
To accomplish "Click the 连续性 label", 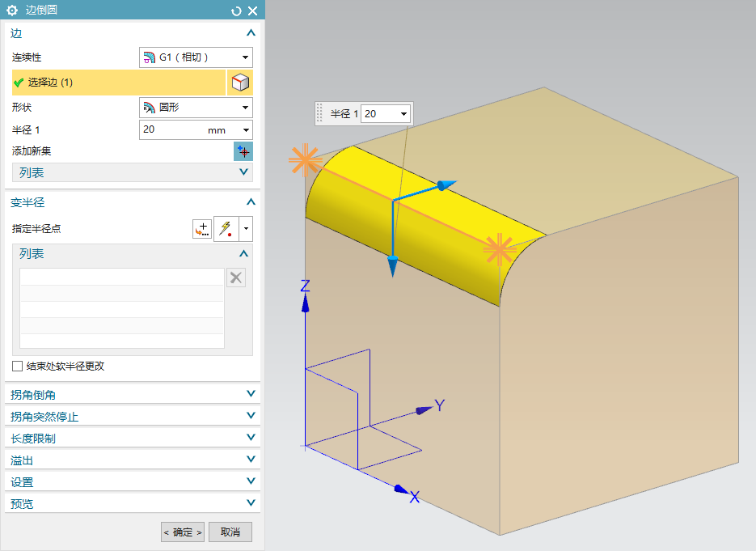I will (x=27, y=57).
